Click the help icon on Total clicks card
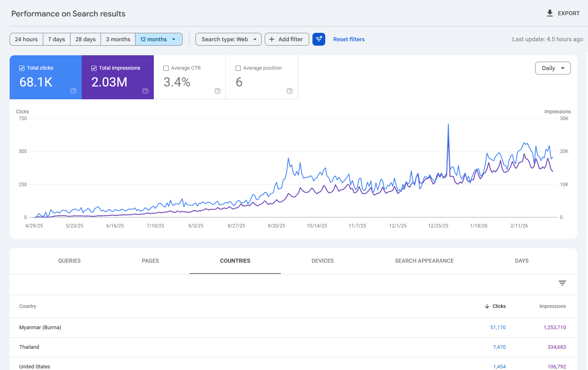The height and width of the screenshot is (370, 588). pos(73,91)
